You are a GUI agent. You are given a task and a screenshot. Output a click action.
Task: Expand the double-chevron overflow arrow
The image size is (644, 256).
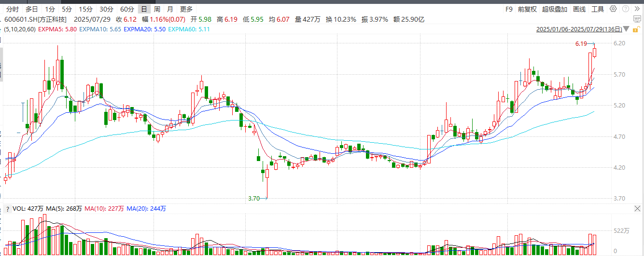(x=637, y=9)
